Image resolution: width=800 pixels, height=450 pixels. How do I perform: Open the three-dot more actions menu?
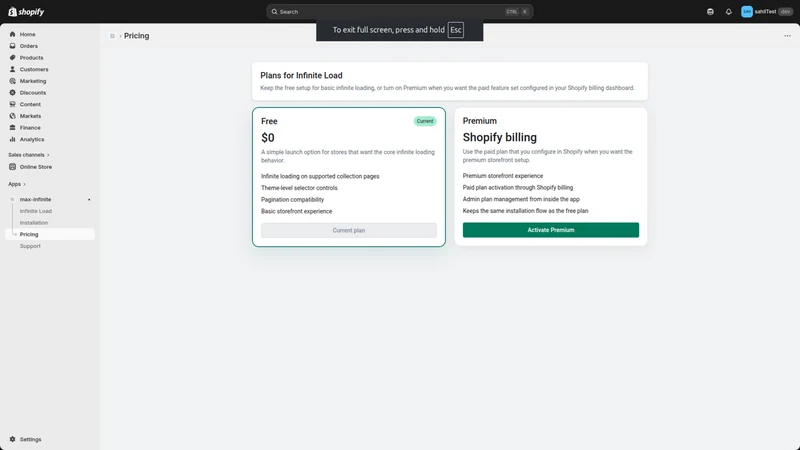tap(787, 36)
